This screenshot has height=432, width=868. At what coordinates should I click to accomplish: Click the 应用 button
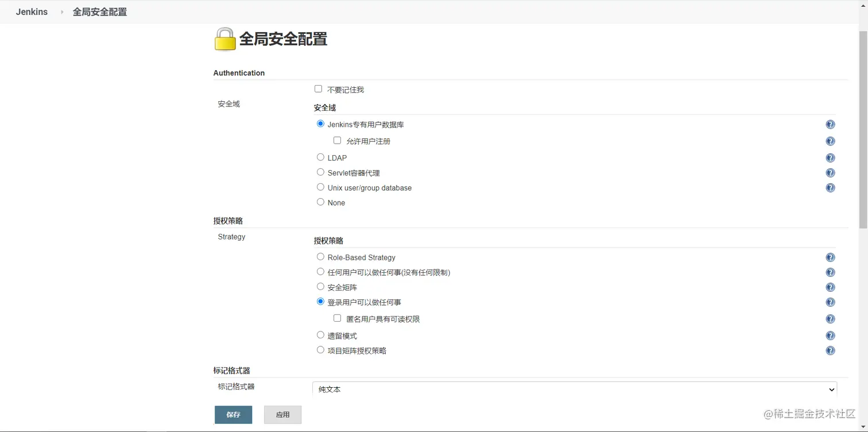point(282,415)
